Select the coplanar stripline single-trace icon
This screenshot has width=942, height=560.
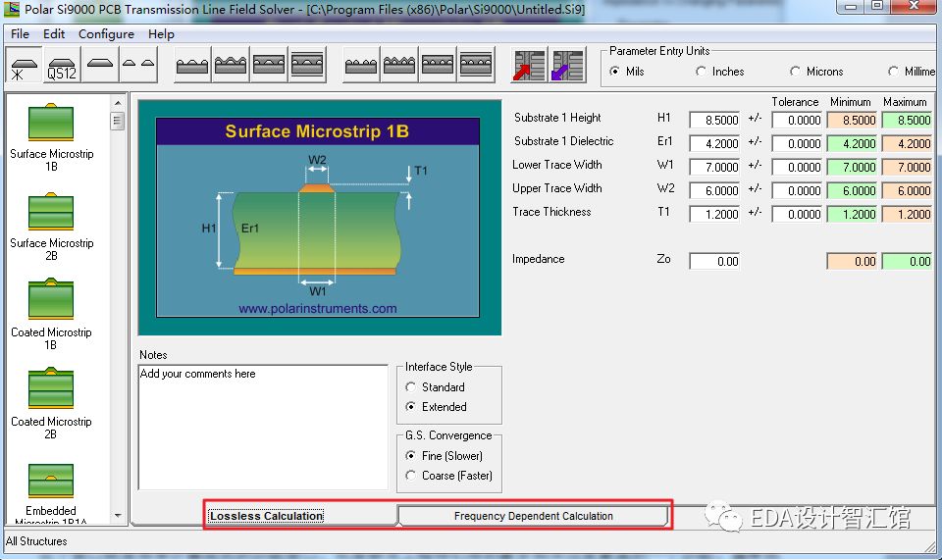click(x=307, y=64)
